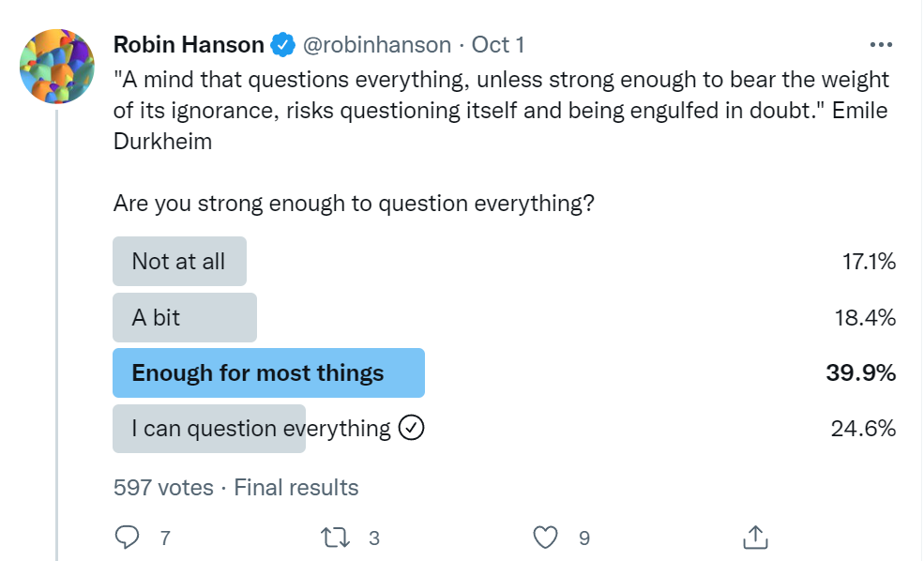Open the three-dot more options menu
Screen dimensions: 924x561
(881, 44)
